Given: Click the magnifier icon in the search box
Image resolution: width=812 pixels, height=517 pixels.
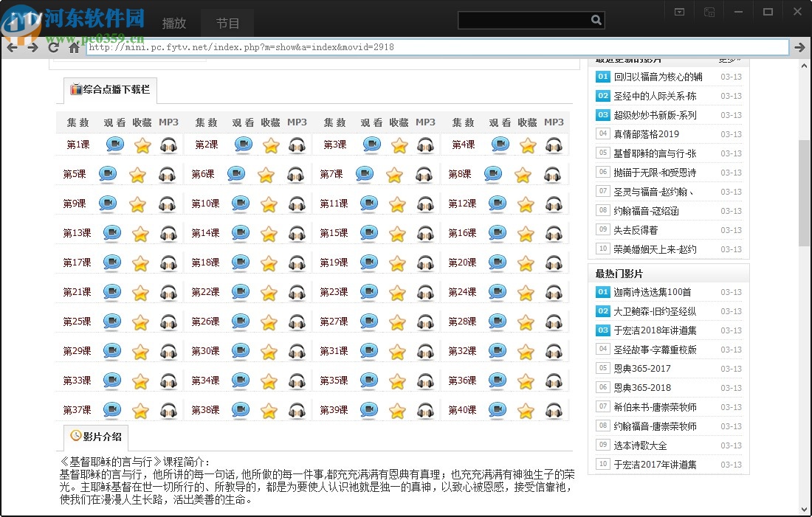Looking at the screenshot, I should pos(596,20).
